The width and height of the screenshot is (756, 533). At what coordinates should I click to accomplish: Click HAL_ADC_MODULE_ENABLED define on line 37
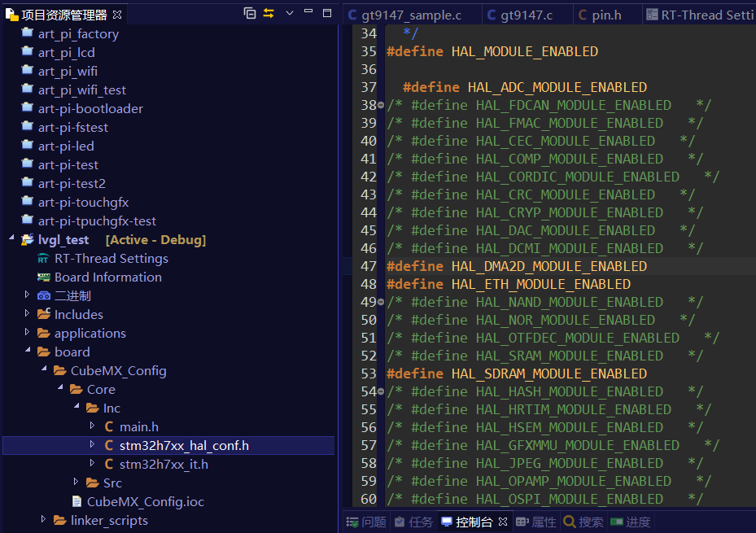coord(557,87)
